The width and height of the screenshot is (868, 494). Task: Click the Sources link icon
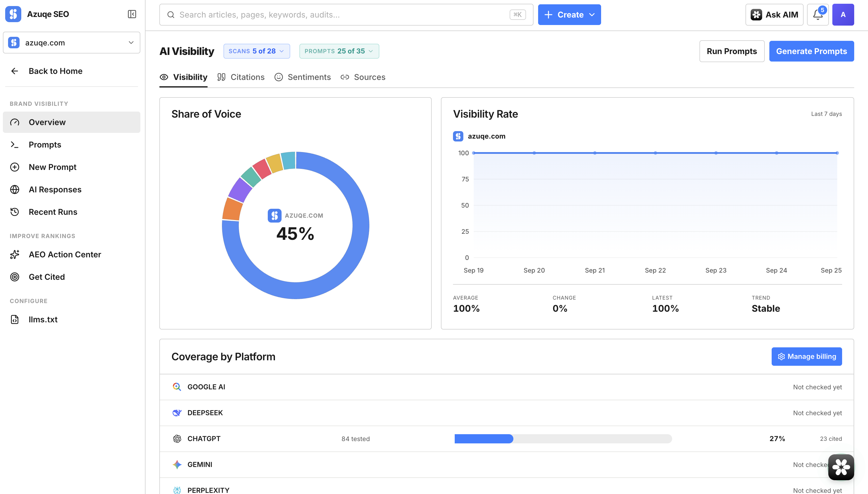pyautogui.click(x=345, y=77)
